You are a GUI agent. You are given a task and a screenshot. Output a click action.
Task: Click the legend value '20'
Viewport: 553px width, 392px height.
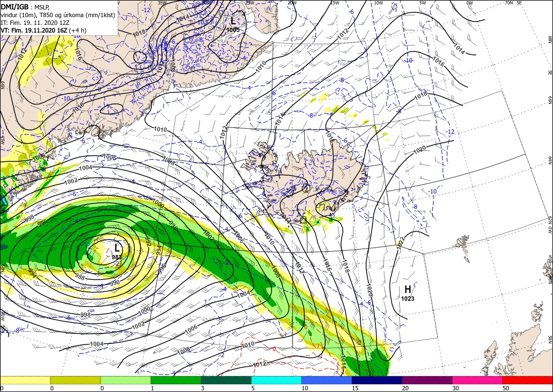405,388
